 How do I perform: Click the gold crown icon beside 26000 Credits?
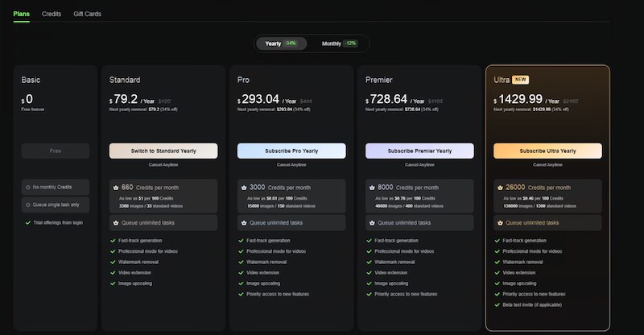click(499, 188)
